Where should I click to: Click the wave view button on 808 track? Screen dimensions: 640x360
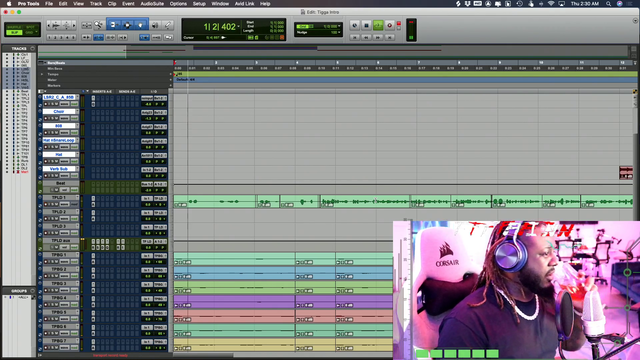point(64,133)
